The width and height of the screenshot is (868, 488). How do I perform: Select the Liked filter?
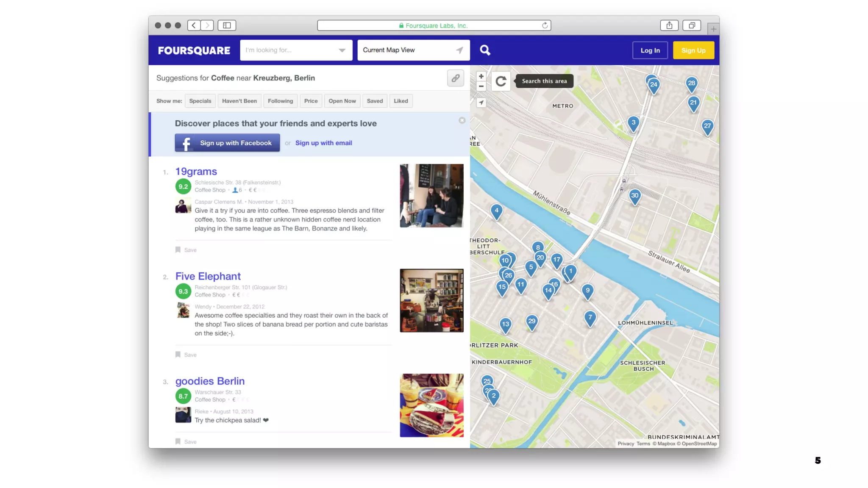click(401, 101)
